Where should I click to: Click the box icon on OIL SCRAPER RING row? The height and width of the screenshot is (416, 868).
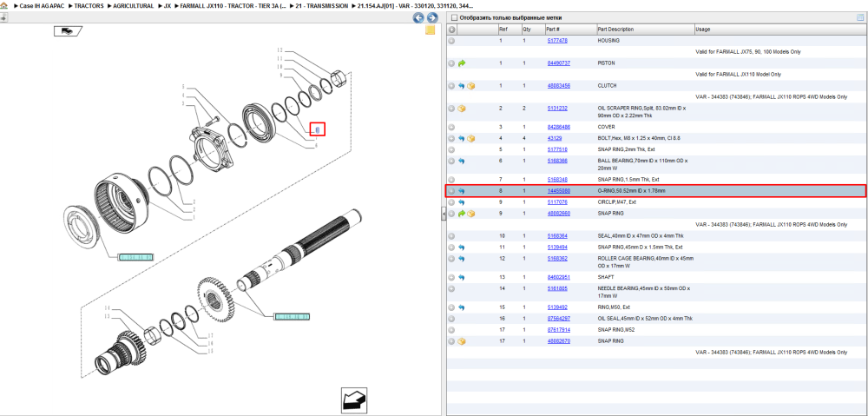(x=463, y=109)
